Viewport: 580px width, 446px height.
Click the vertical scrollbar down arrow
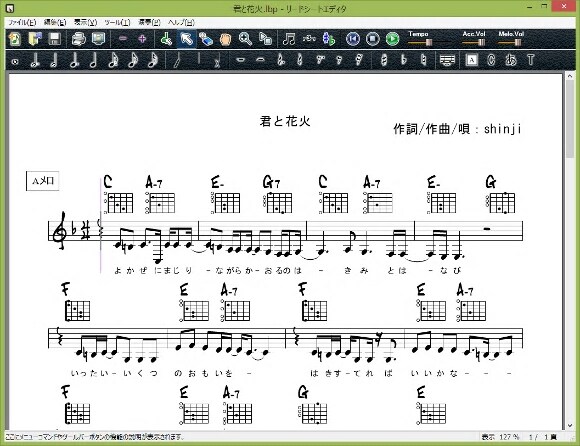click(x=570, y=426)
